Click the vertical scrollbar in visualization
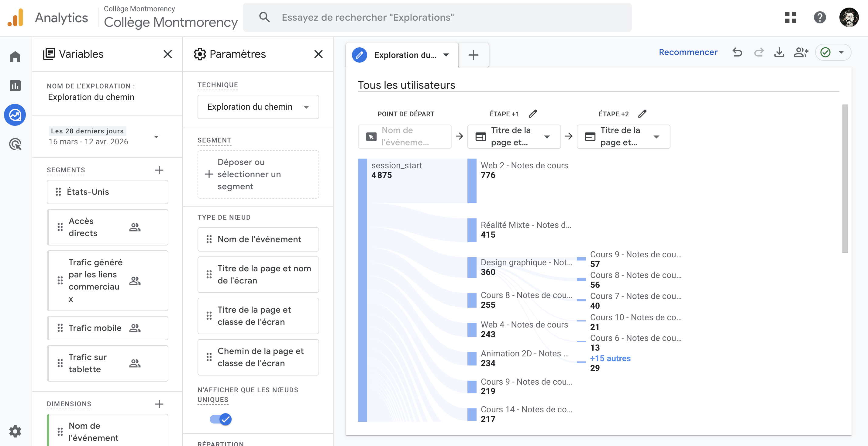 pos(845,179)
